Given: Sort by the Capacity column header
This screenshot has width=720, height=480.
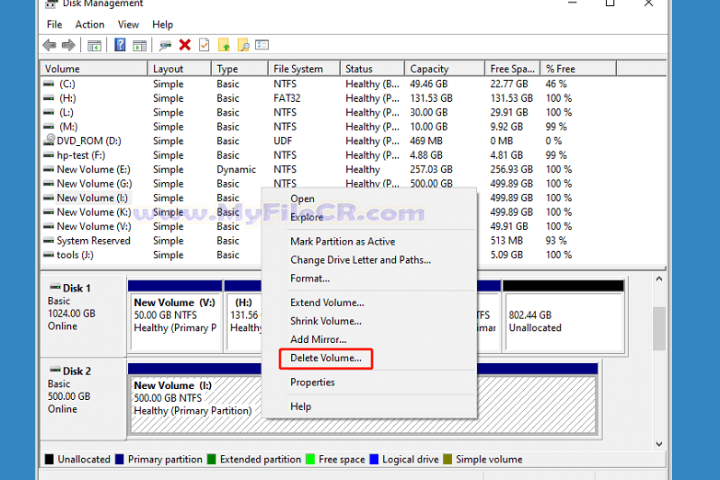Looking at the screenshot, I should (444, 69).
